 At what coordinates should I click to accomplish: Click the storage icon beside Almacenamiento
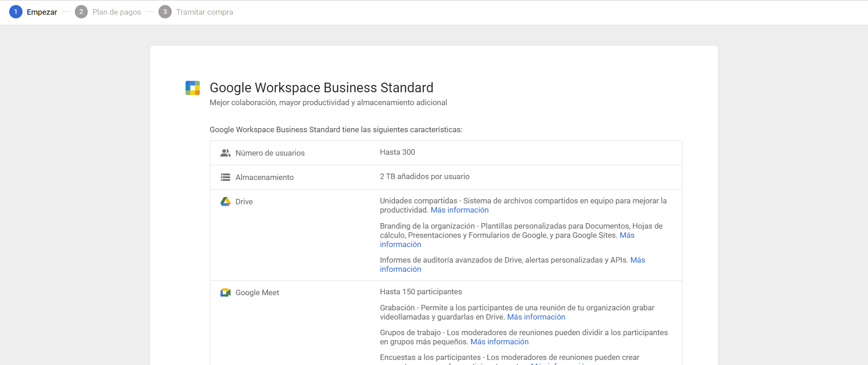[x=225, y=177]
